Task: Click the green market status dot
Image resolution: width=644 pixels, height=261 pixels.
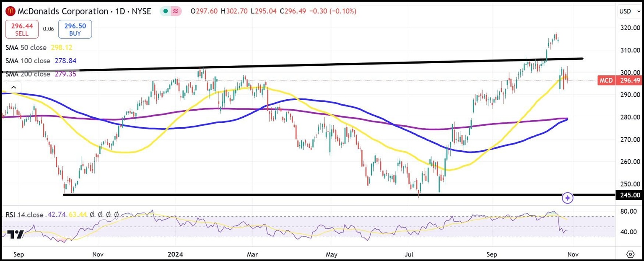Action: coord(166,11)
